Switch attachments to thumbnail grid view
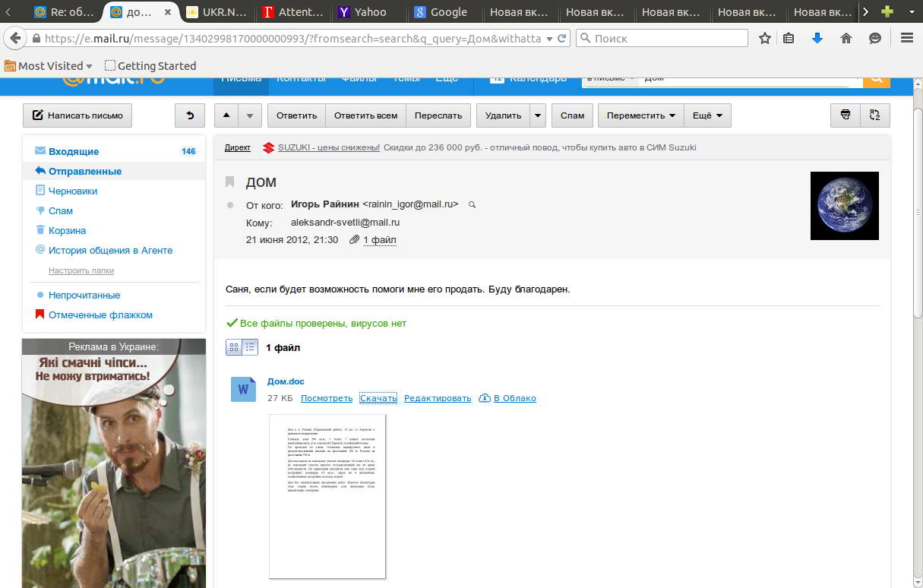The width and height of the screenshot is (923, 588). pyautogui.click(x=234, y=347)
